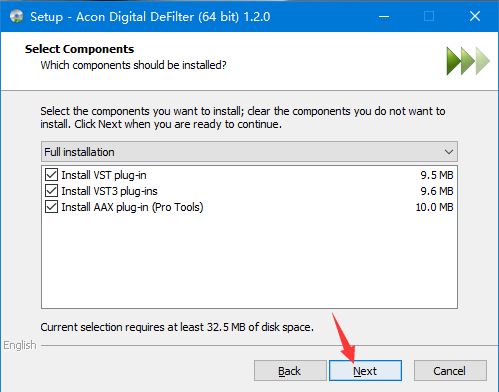Return to previous page with Back
This screenshot has height=392, width=499.
tap(290, 371)
